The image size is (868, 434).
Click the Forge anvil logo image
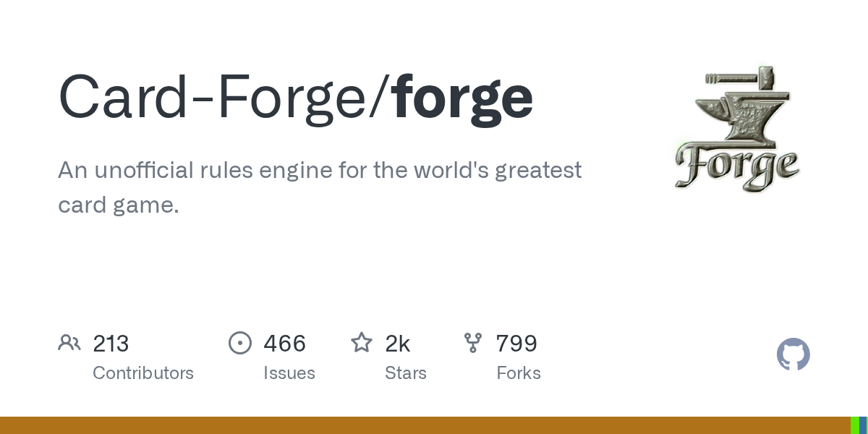pyautogui.click(x=737, y=130)
